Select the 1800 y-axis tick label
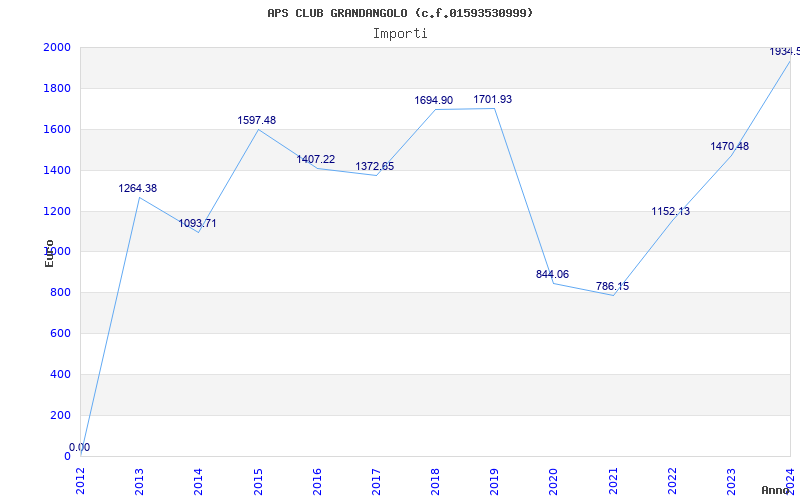 coord(57,88)
